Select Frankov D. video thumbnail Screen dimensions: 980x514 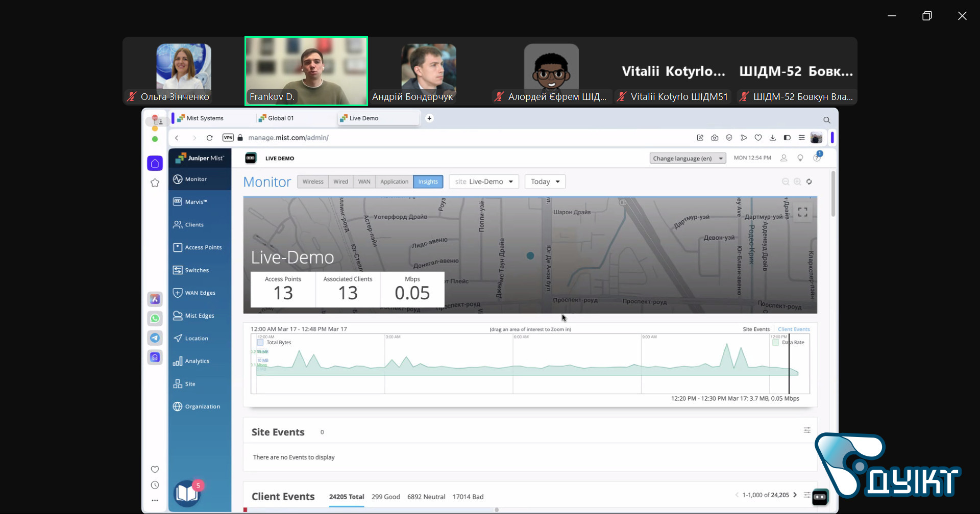(x=306, y=71)
